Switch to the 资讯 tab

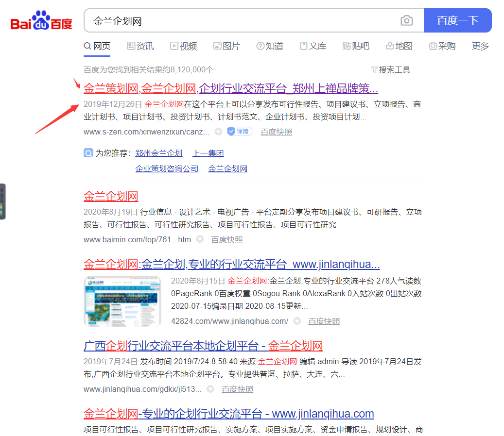click(140, 46)
